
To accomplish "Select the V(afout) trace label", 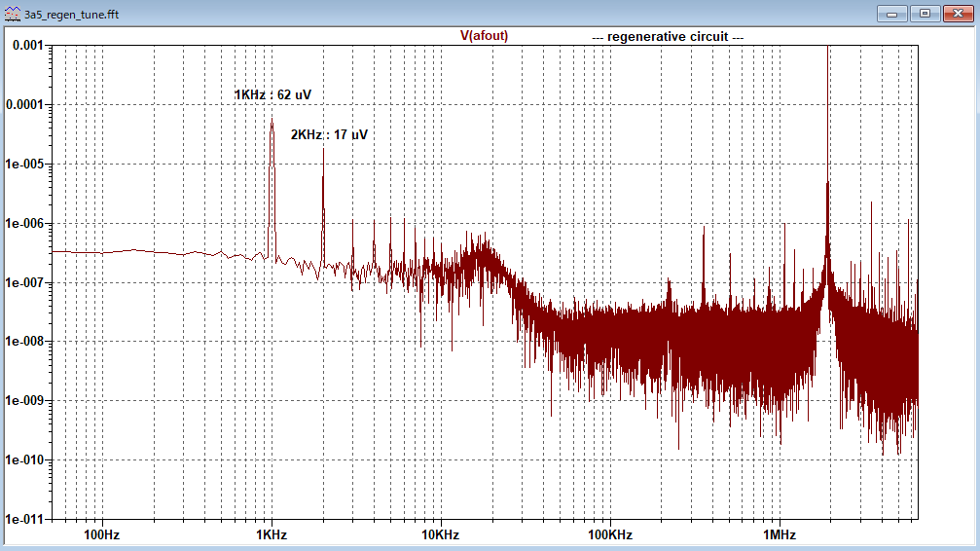I will [484, 35].
